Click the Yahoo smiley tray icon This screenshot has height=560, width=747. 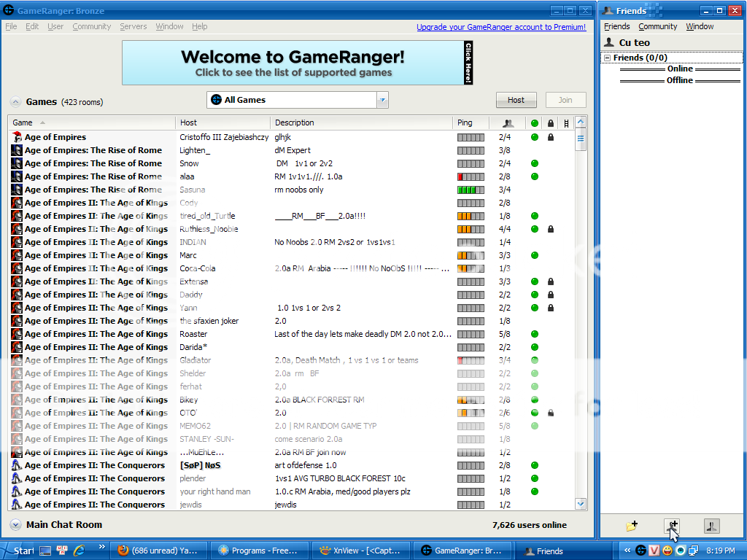(667, 551)
